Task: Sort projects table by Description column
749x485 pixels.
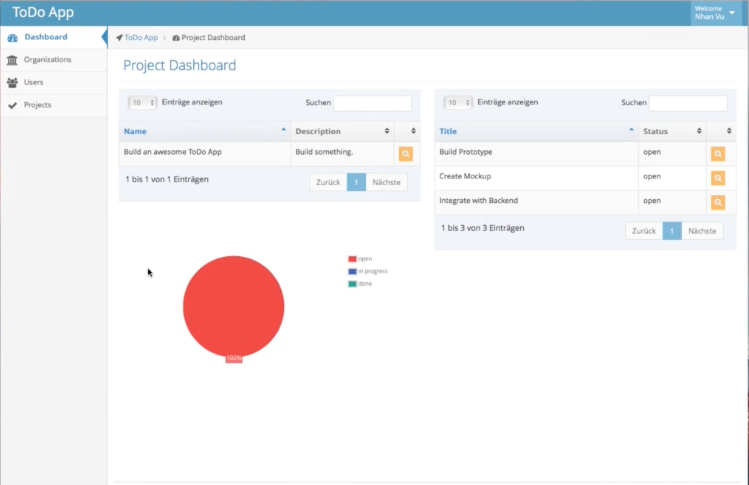Action: pyautogui.click(x=342, y=131)
